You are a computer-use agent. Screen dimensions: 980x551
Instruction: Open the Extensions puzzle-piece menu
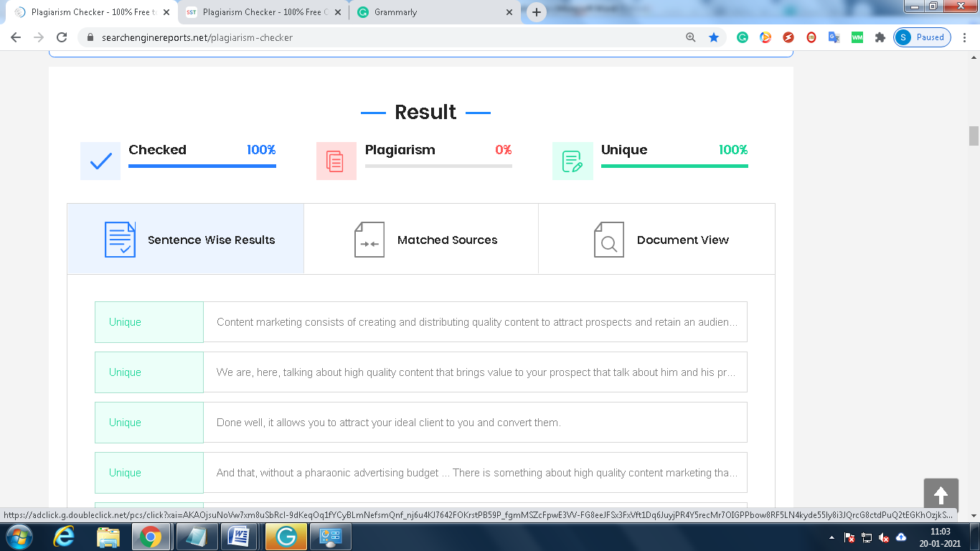click(x=880, y=37)
